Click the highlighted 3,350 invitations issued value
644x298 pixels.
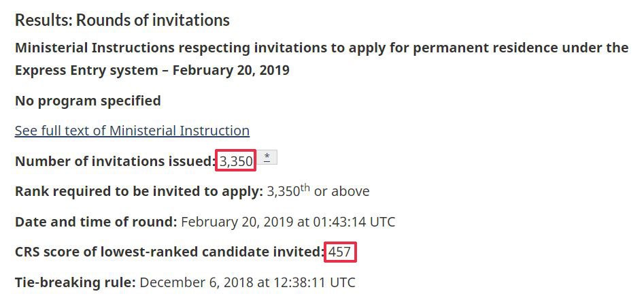pyautogui.click(x=236, y=161)
